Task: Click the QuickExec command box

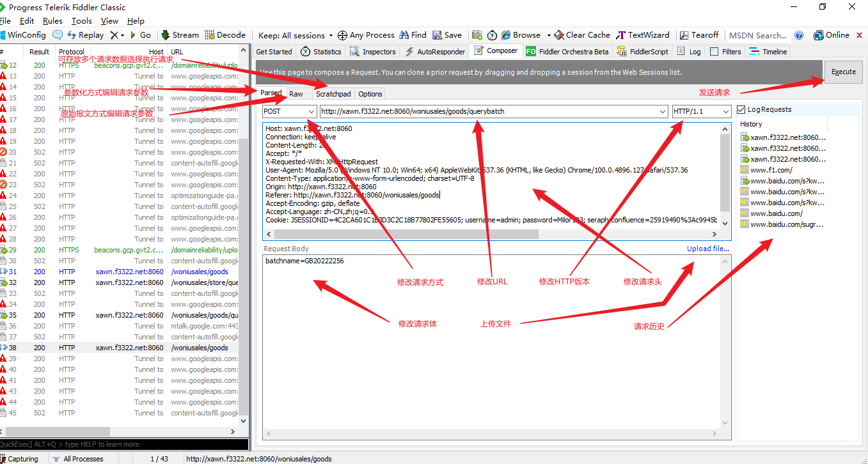Action: pyautogui.click(x=123, y=444)
